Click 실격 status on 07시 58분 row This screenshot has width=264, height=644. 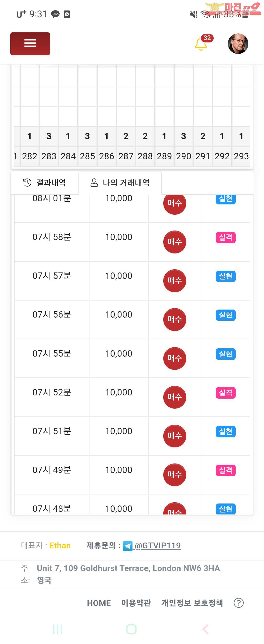[x=225, y=237]
